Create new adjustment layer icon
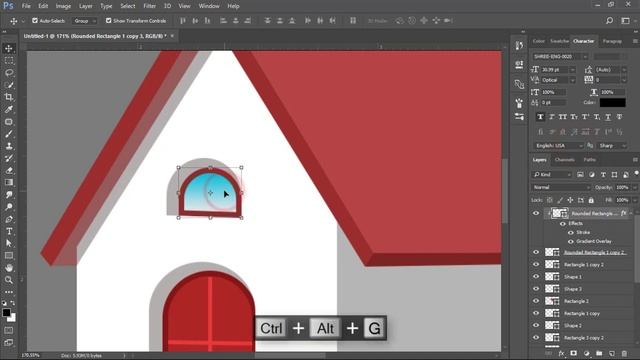This screenshot has height=360, width=640. pos(586,353)
